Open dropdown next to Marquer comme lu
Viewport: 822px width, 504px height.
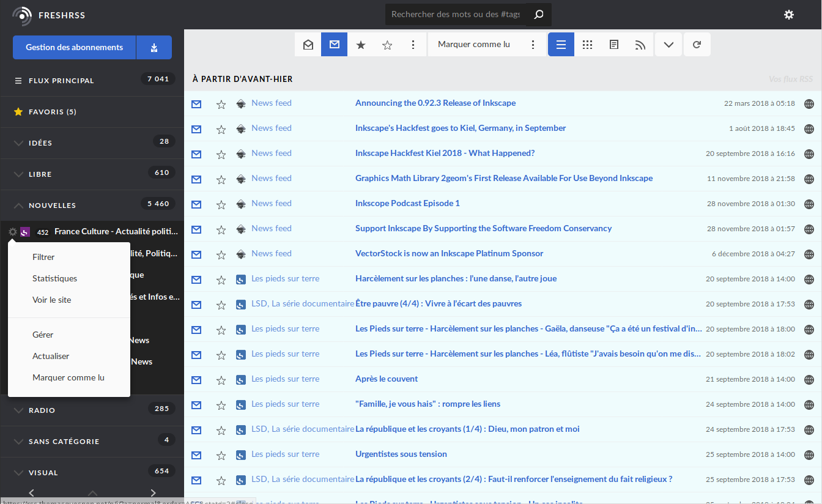tap(533, 45)
